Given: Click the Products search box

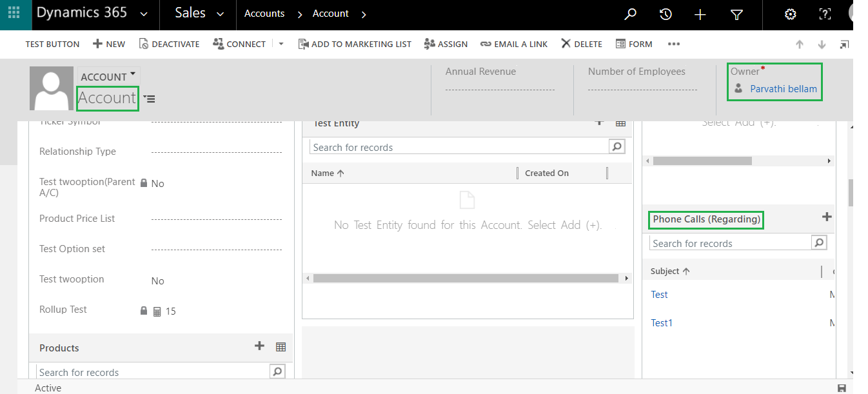Looking at the screenshot, I should coord(153,372).
